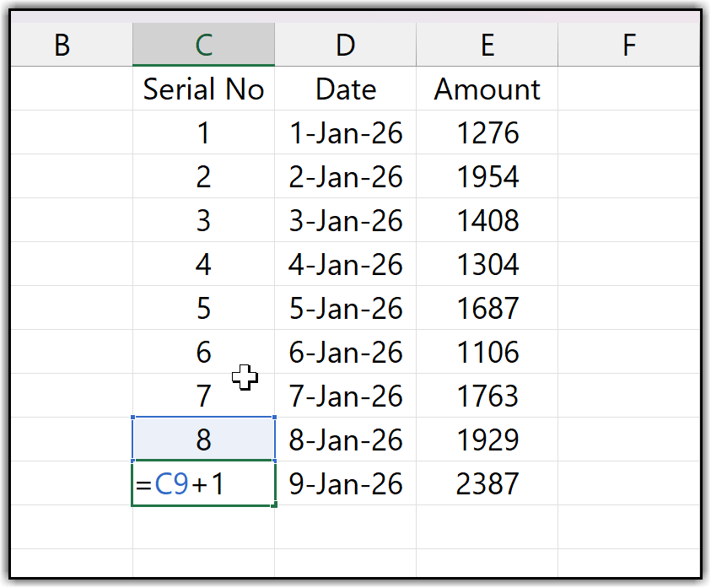This screenshot has width=711, height=588.
Task: Click the cell showing amount 1276
Action: point(487,133)
